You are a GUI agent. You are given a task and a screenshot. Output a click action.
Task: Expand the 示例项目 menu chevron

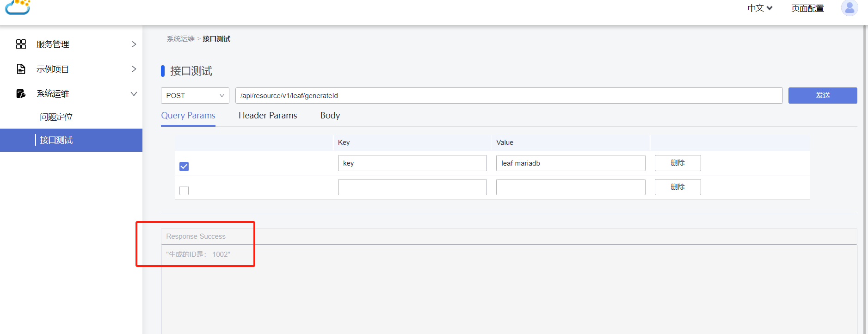point(134,69)
